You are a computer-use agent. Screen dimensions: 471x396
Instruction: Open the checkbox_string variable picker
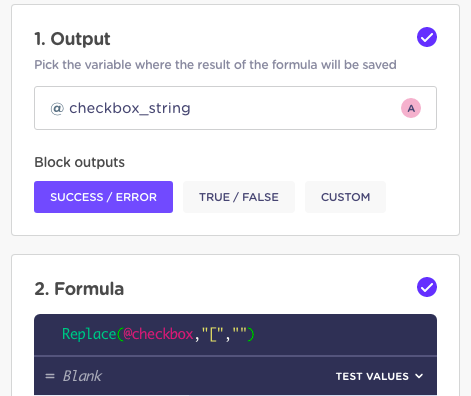pyautogui.click(x=235, y=108)
